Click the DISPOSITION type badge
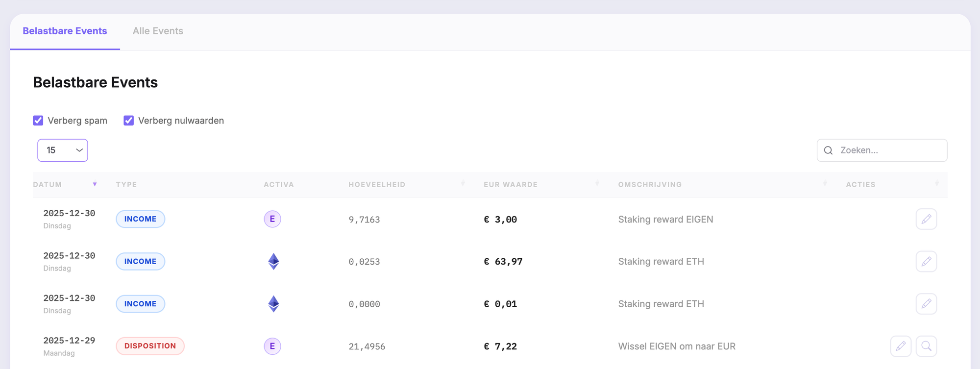Viewport: 980px width, 369px height. [x=150, y=346]
